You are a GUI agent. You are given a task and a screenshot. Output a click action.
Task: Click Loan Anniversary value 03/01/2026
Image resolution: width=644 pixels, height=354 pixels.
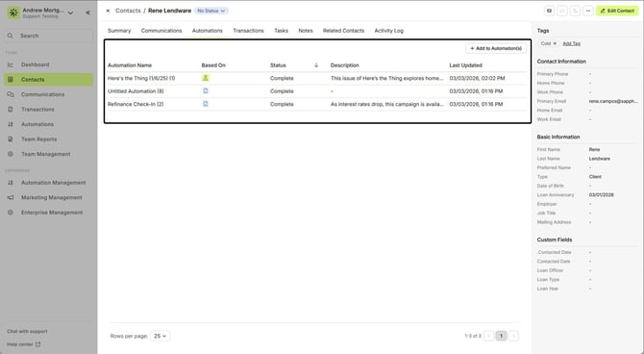(602, 195)
